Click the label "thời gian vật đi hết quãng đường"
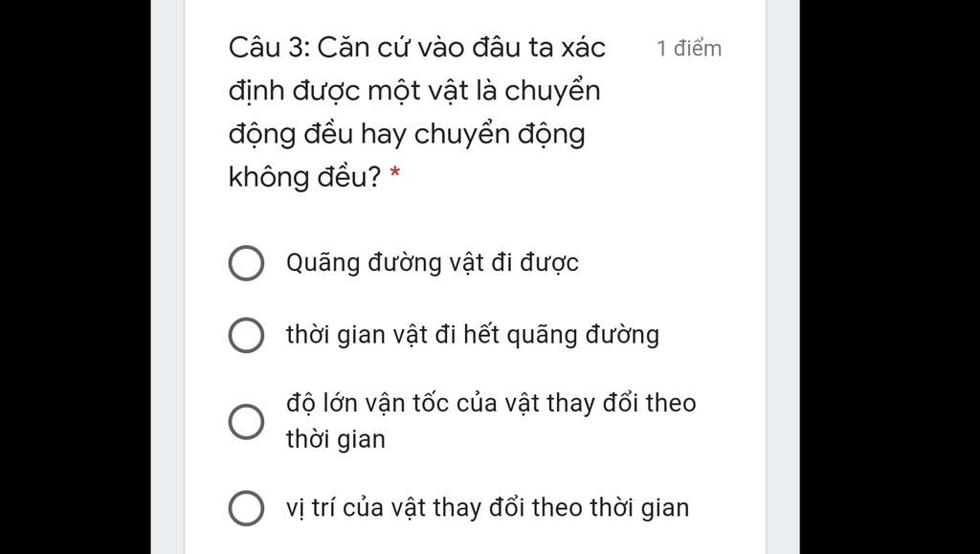This screenshot has height=554, width=980. [472, 335]
